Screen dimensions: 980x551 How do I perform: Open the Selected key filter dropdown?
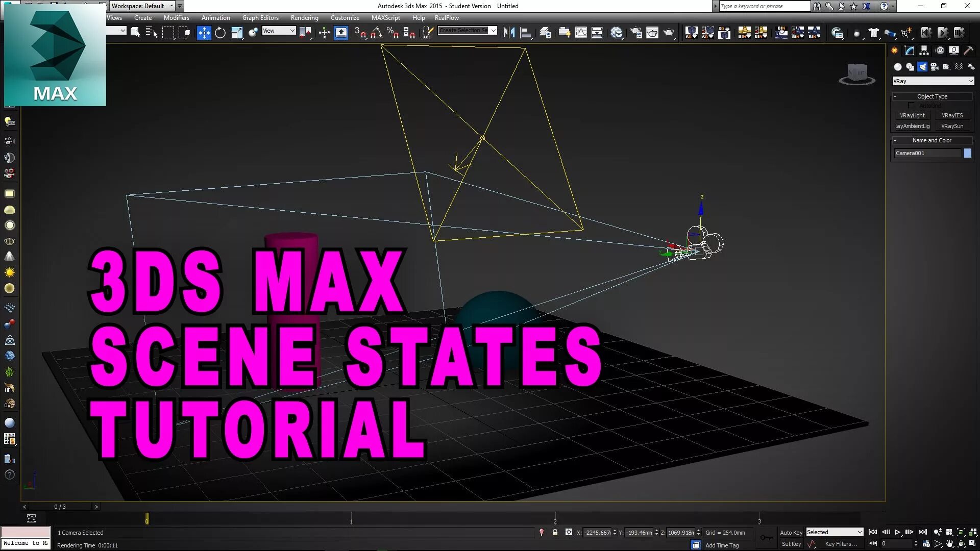click(835, 532)
